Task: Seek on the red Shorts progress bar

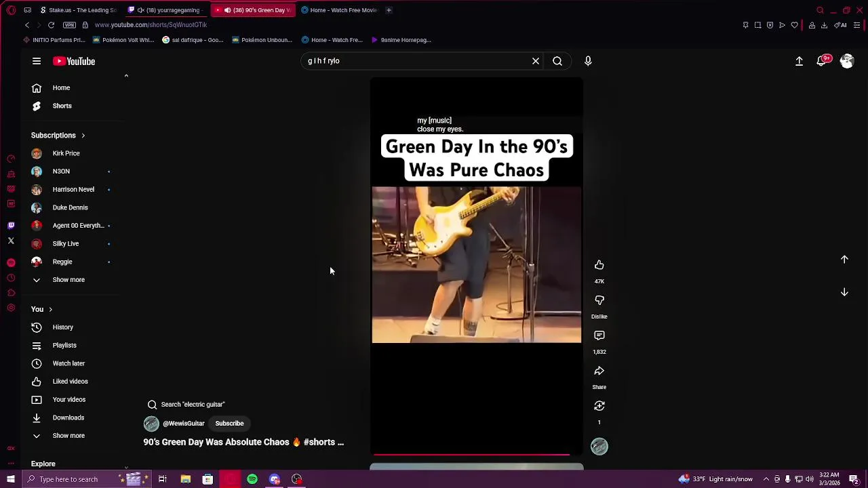Action: pos(477,455)
